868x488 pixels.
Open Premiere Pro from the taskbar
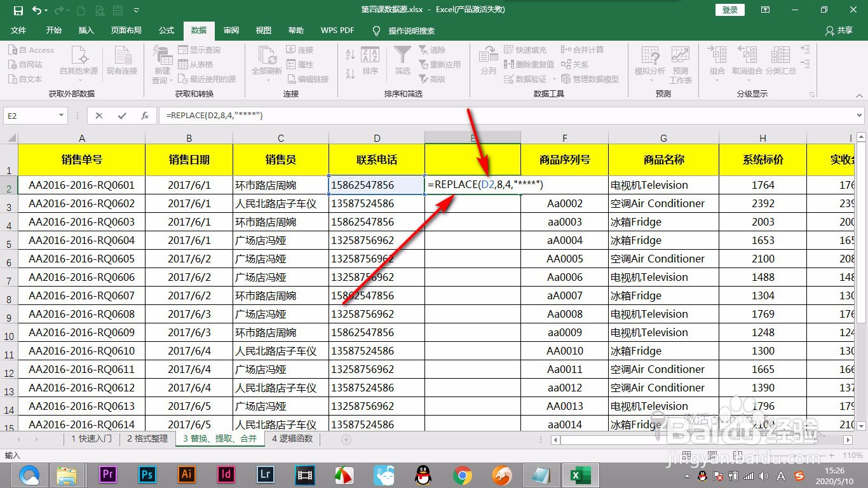click(108, 475)
